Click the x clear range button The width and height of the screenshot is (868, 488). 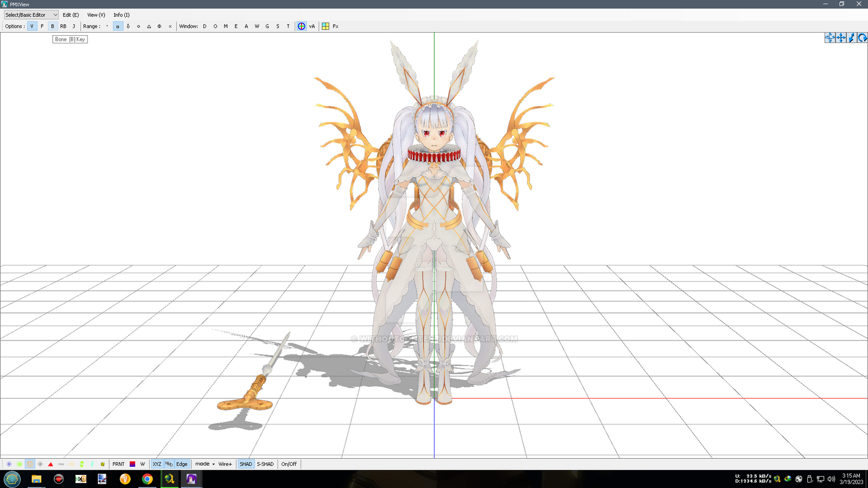tap(170, 26)
